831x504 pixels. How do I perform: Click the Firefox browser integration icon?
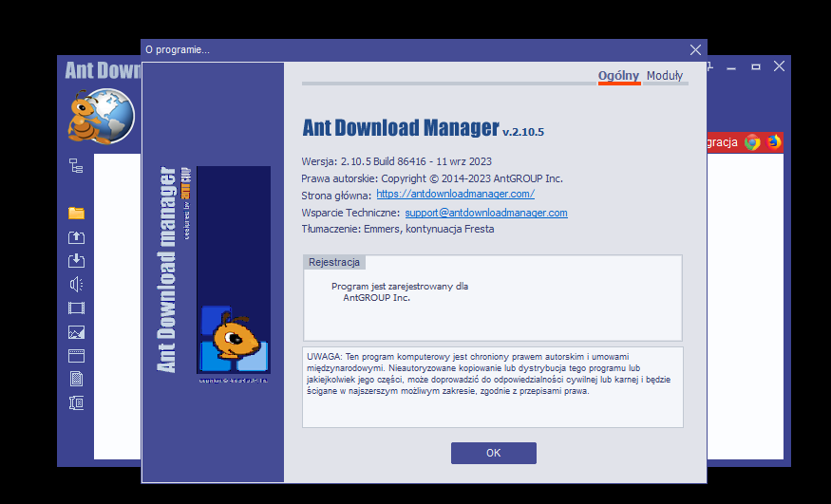pyautogui.click(x=774, y=141)
